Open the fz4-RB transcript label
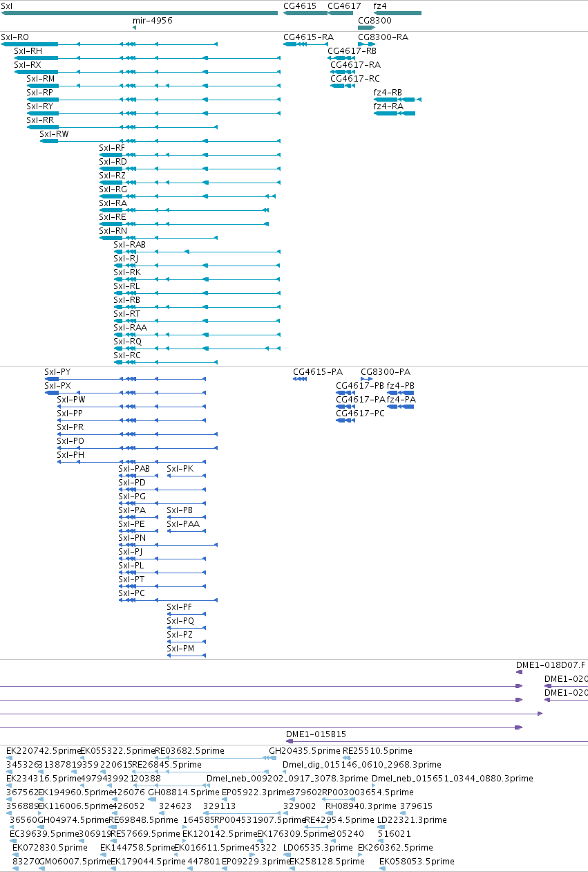Viewport: 588px width, 872px height. pos(388,93)
